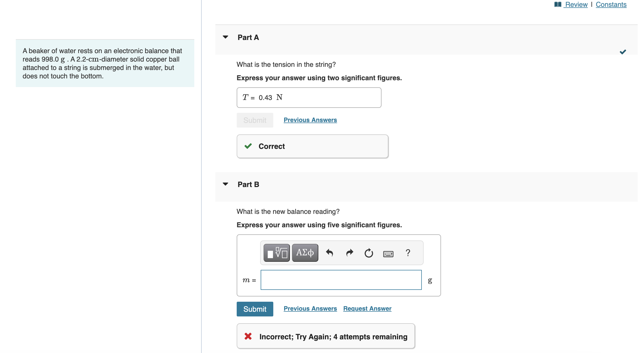Click the Part A completed checkmark

623,52
